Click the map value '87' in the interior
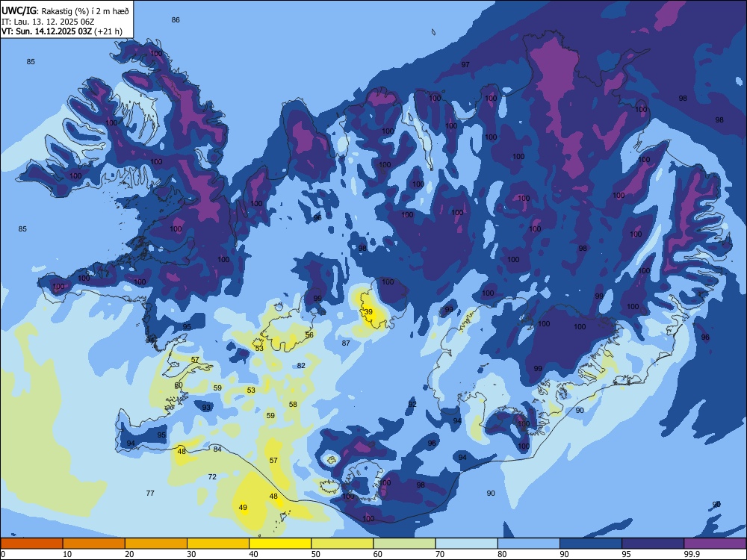 point(346,343)
